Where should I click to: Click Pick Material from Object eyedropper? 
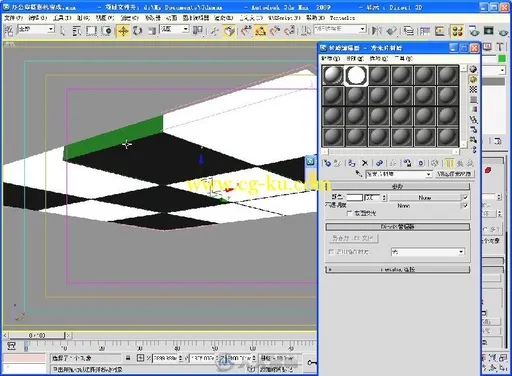358,174
